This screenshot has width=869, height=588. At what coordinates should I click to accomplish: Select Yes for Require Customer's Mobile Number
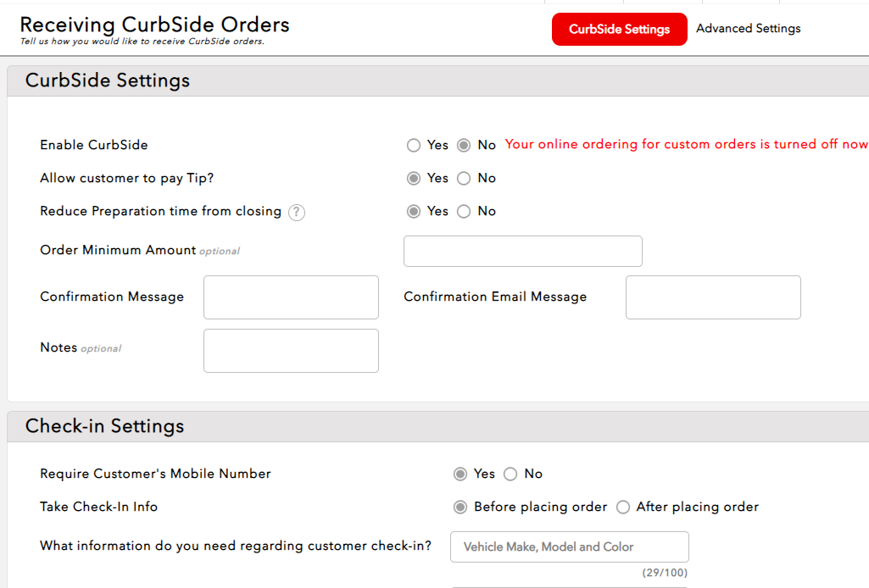pyautogui.click(x=460, y=474)
